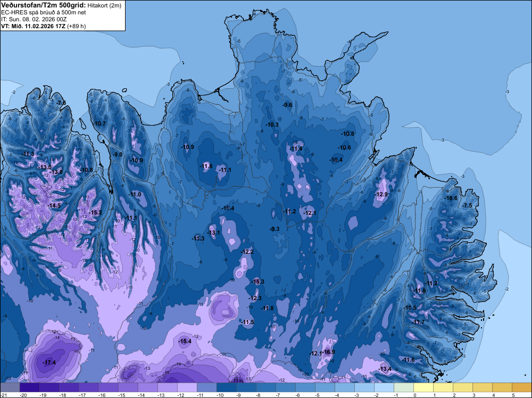
Task: Click the 'Hitakort (2m)' header label
Action: click(104, 5)
